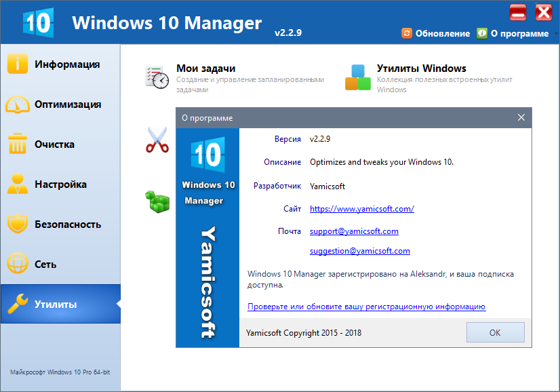Click Yamicsoft Copyright 2015 - 2018 text

(x=304, y=333)
